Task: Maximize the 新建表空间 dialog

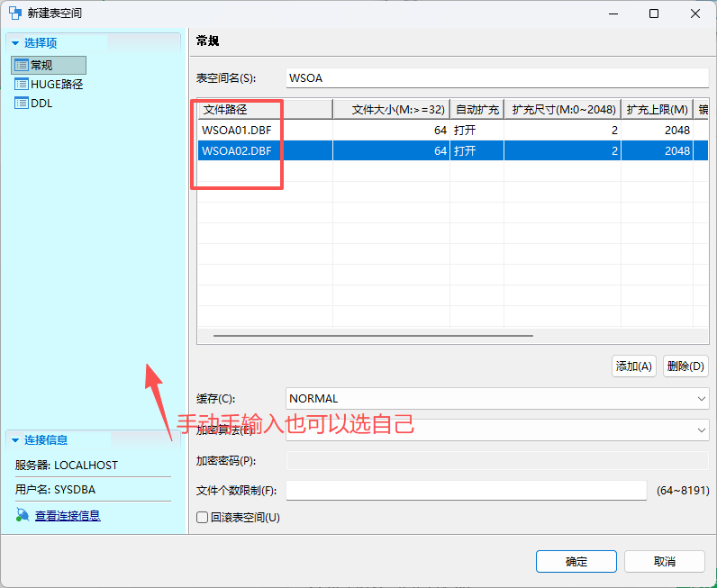Action: pos(654,14)
